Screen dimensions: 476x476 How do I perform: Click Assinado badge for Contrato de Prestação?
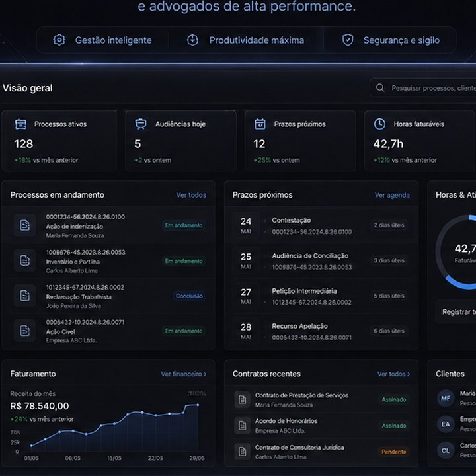[x=394, y=399]
